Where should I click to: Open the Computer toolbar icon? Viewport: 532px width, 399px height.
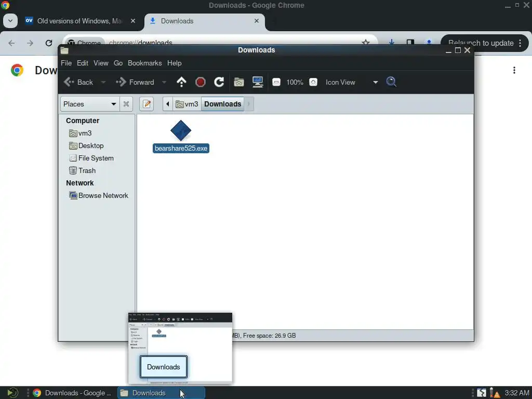258,82
